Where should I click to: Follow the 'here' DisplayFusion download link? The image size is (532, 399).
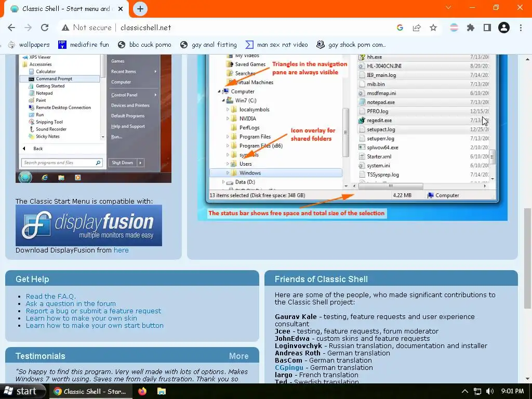121,250
